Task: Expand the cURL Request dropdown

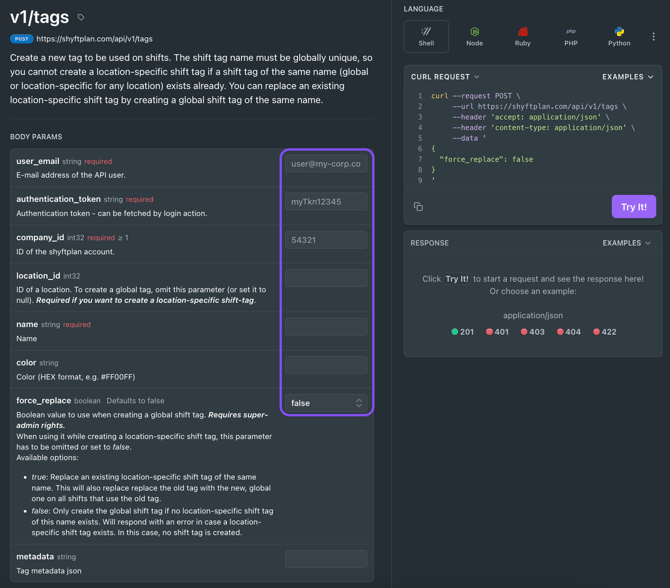Action: (x=445, y=77)
